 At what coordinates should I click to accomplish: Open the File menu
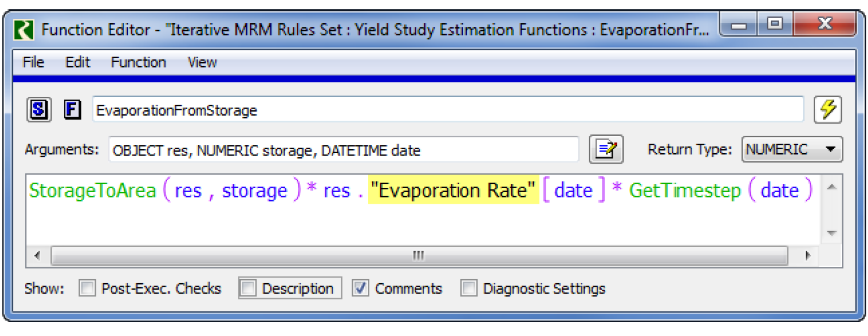[33, 62]
